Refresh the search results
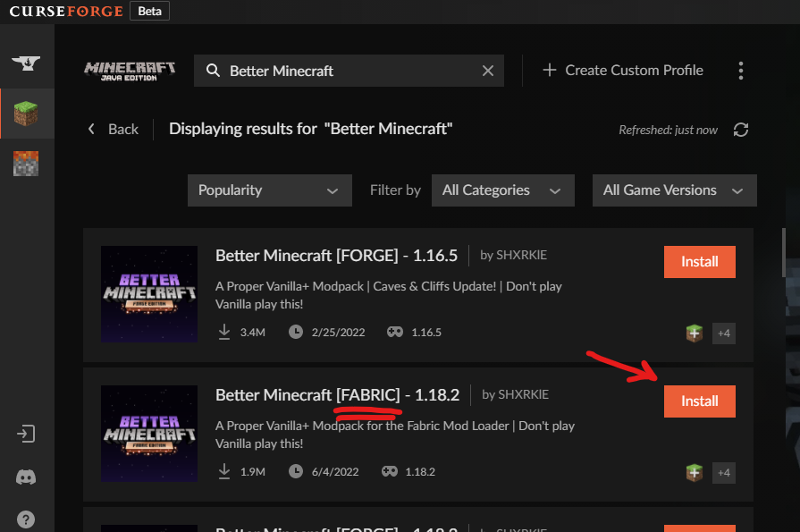800x532 pixels. click(741, 130)
